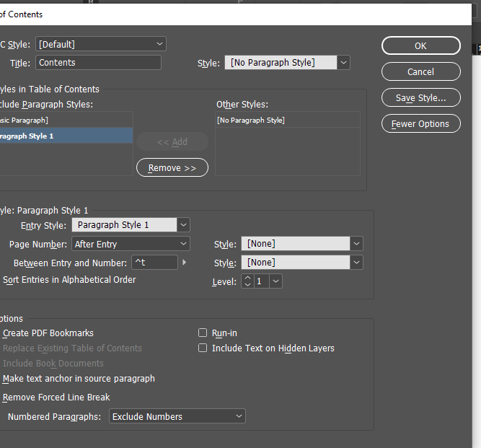Open title Style No Paragraph Style dropdown
Screen dimensions: 481x448
(x=287, y=63)
